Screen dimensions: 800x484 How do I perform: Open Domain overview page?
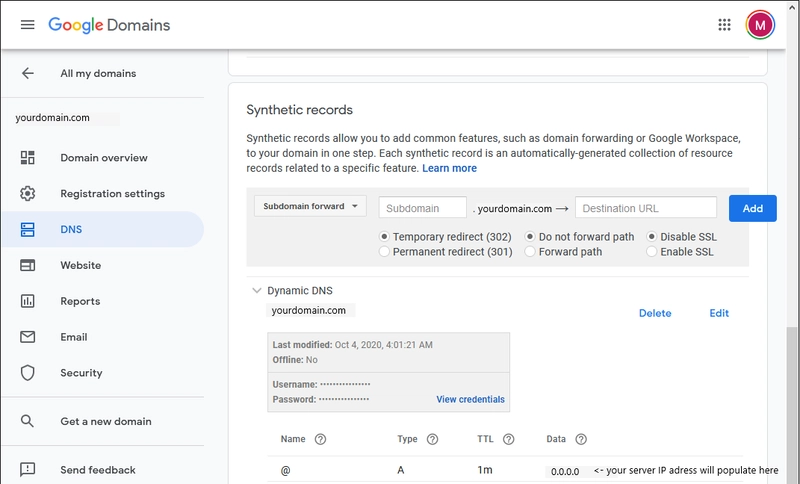[104, 158]
